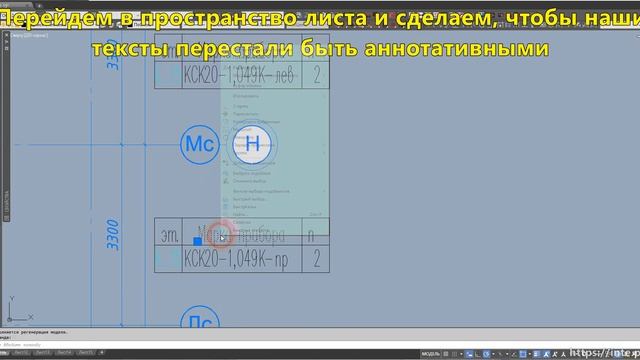Choose Отменить выбор in the context menu
The image size is (640, 360).
pyautogui.click(x=250, y=181)
